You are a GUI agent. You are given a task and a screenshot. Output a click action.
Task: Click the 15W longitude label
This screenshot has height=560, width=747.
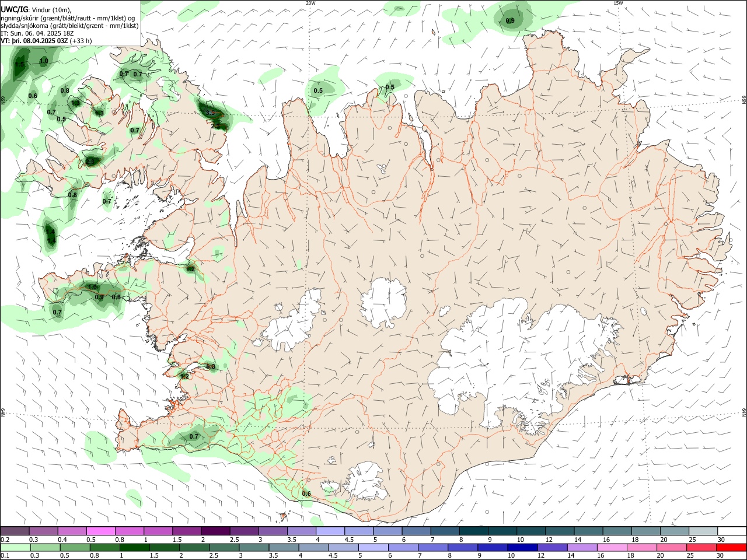click(618, 3)
